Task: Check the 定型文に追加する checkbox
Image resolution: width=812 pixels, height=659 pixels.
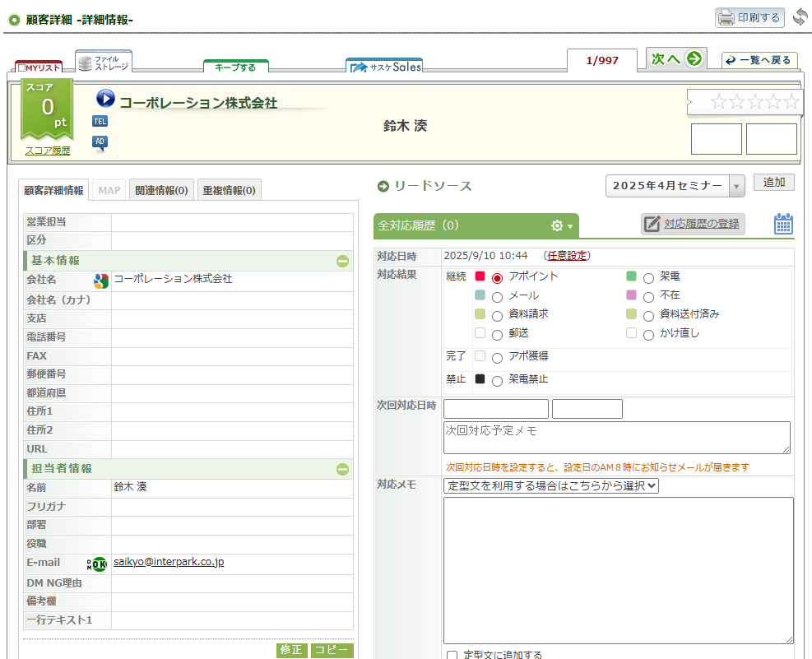Action: point(452,656)
